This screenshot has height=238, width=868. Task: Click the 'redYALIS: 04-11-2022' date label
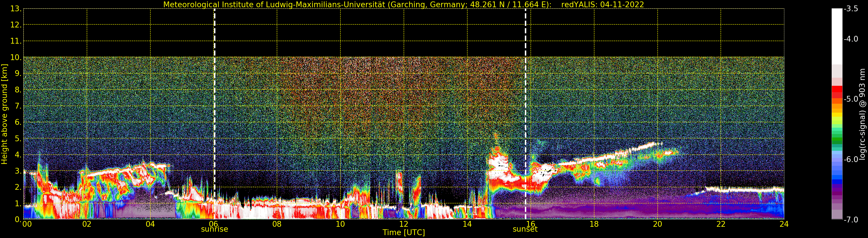(602, 4)
